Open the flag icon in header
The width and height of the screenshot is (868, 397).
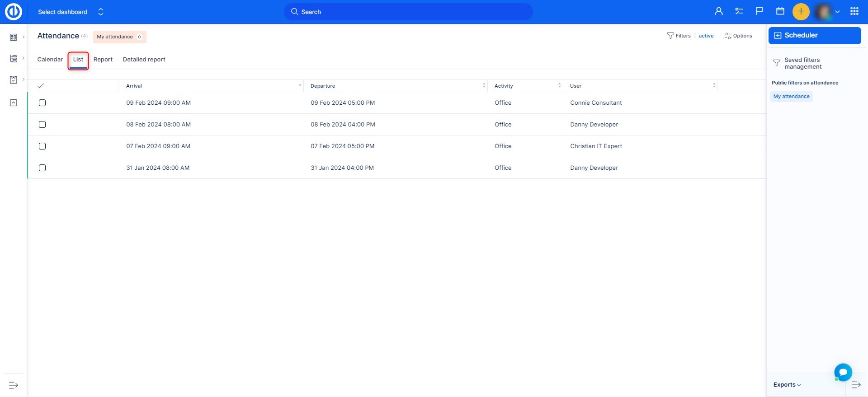point(759,12)
